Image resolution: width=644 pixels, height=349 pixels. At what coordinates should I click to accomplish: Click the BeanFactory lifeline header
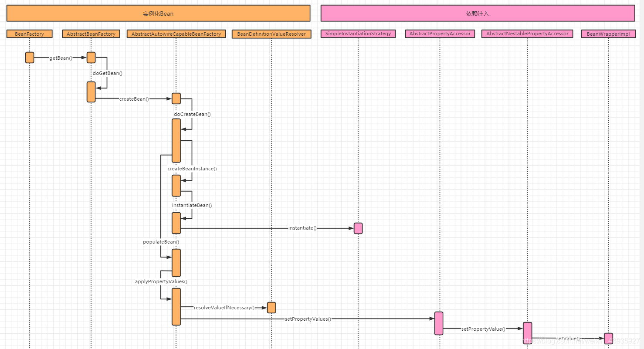click(29, 34)
